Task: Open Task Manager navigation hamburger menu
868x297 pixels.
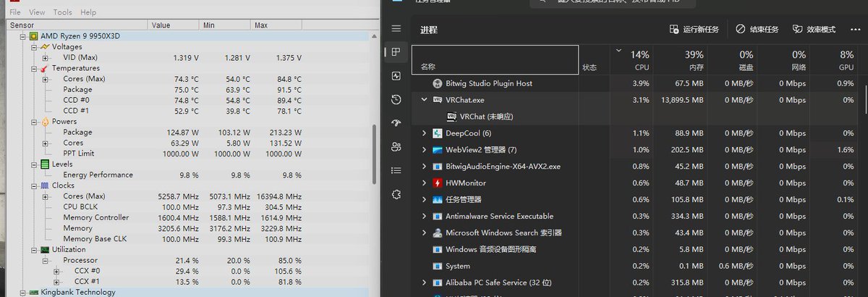Action: click(x=396, y=28)
